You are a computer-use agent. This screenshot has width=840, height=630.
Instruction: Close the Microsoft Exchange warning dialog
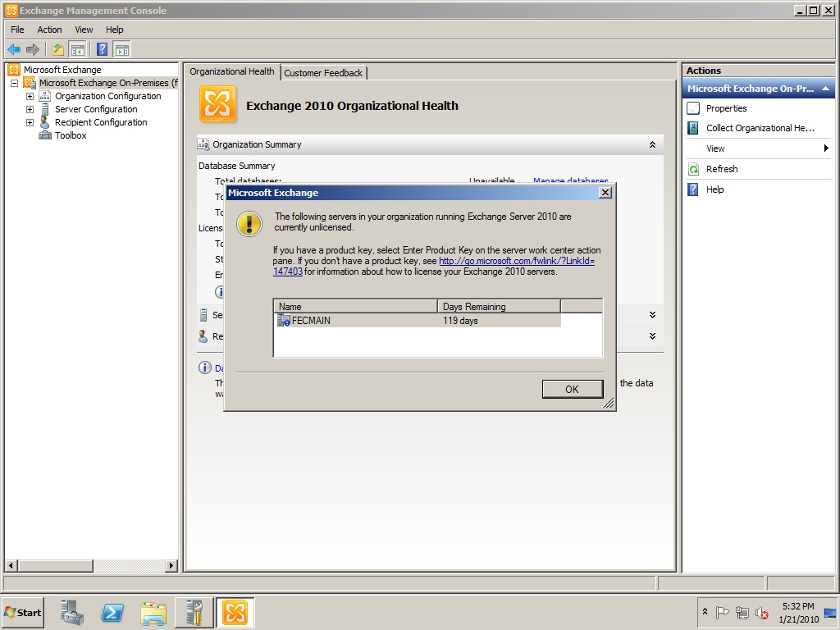(605, 192)
